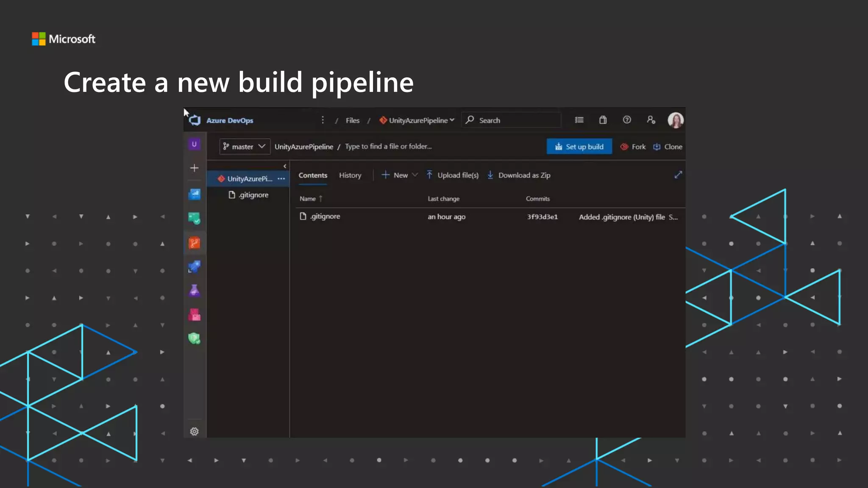Select .gitignore in the file tree
The height and width of the screenshot is (488, 868).
coord(249,195)
